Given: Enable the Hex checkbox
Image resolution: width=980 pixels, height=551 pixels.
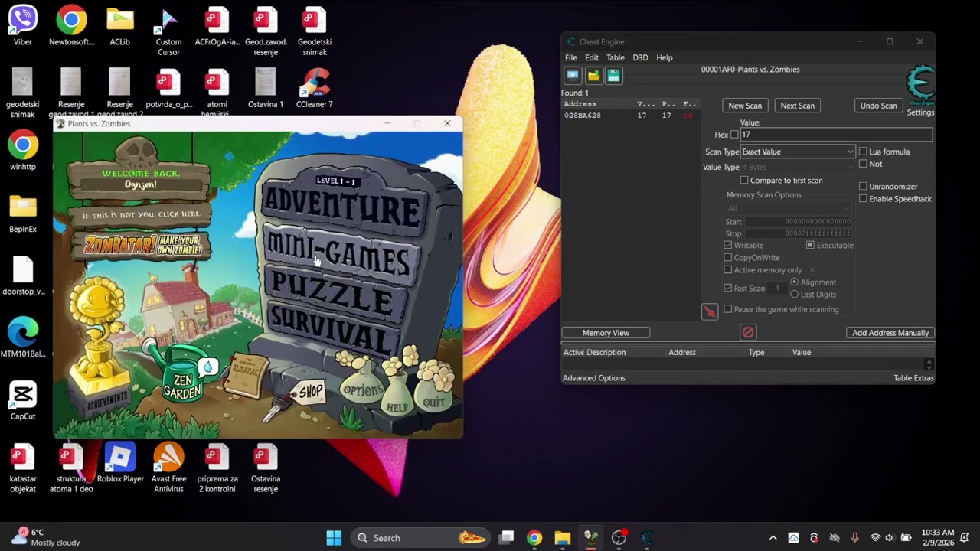Looking at the screenshot, I should [734, 135].
